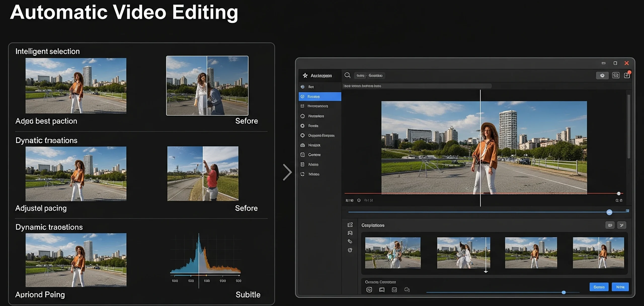This screenshot has height=306, width=644.
Task: Click the chat bubble icon in bottom bar
Action: click(407, 290)
